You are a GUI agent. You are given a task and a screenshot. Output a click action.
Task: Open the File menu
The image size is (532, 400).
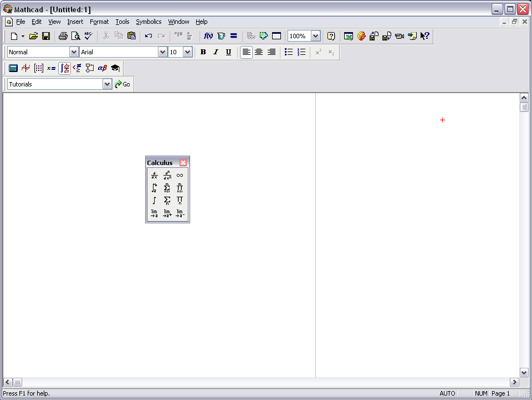[21, 22]
